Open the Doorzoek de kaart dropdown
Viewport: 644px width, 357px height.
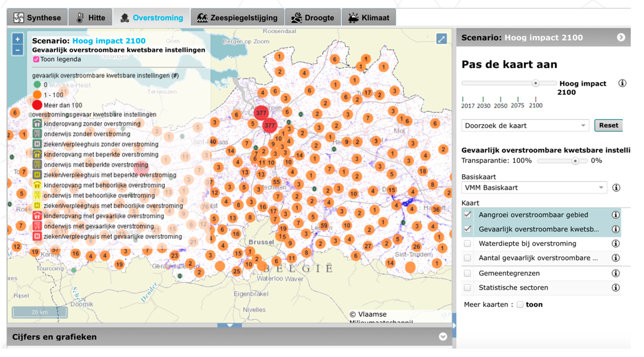pyautogui.click(x=525, y=125)
